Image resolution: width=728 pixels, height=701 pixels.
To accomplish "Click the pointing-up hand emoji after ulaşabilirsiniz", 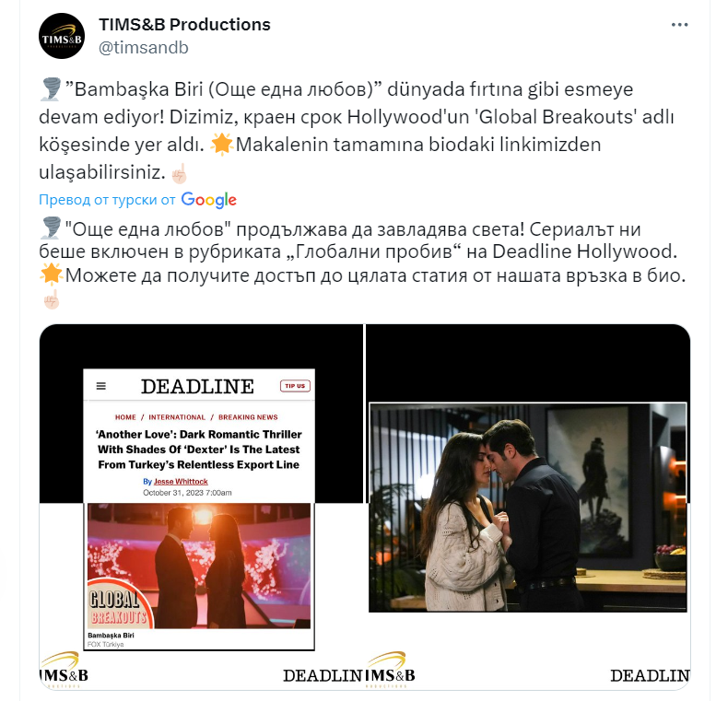I will pos(179,173).
